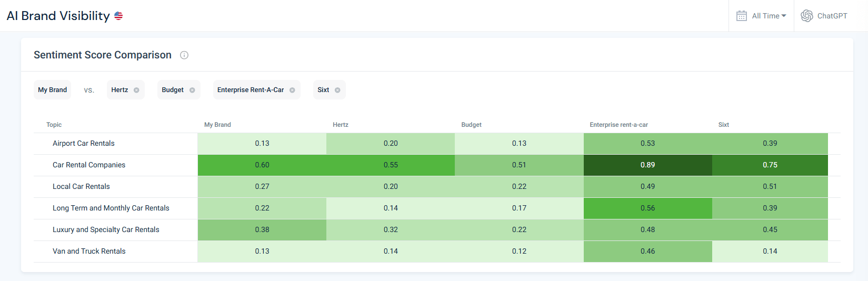Click Budget 0.17 cell for Long Term Rentals
The width and height of the screenshot is (868, 281).
coord(519,208)
